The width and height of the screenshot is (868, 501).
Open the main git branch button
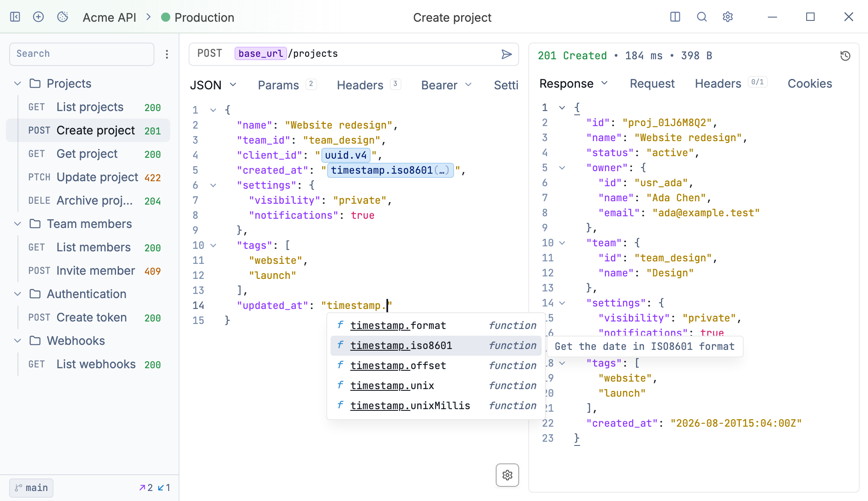(31, 488)
